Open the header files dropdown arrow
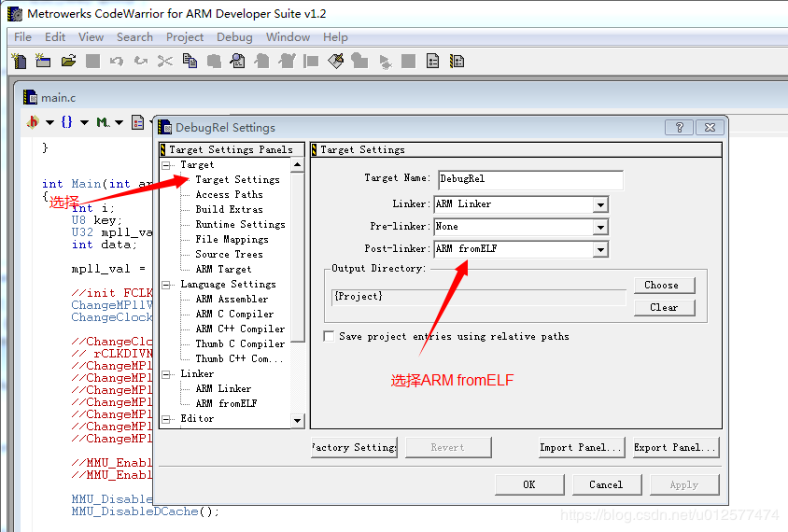Image resolution: width=788 pixels, height=532 pixels. 49,122
